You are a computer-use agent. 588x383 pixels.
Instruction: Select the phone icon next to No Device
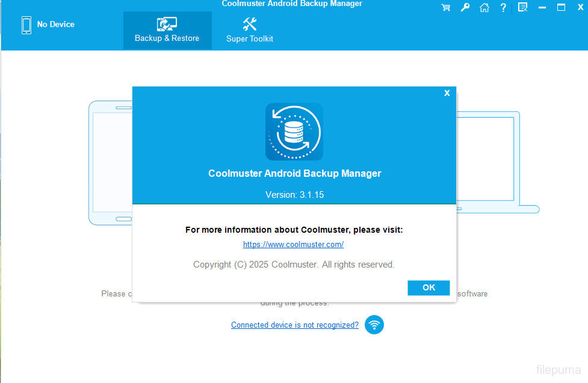pyautogui.click(x=25, y=24)
